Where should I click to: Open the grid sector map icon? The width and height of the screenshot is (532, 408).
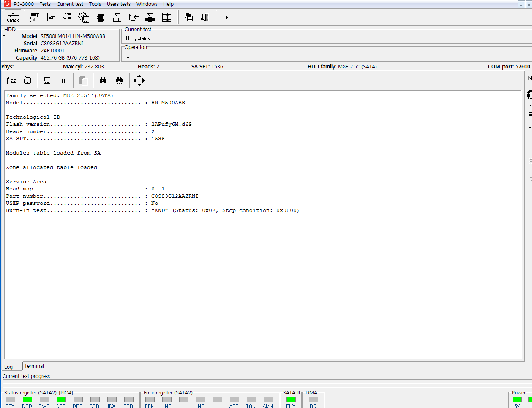pos(166,17)
